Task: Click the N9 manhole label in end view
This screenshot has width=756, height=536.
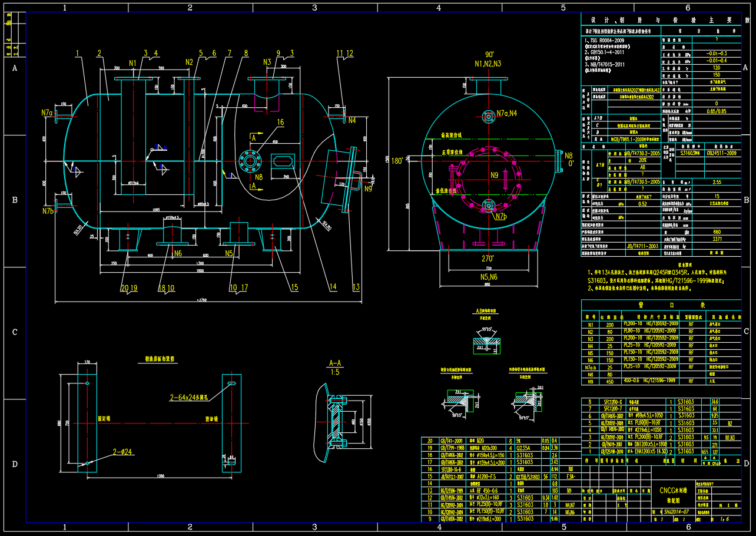Action: click(x=495, y=175)
